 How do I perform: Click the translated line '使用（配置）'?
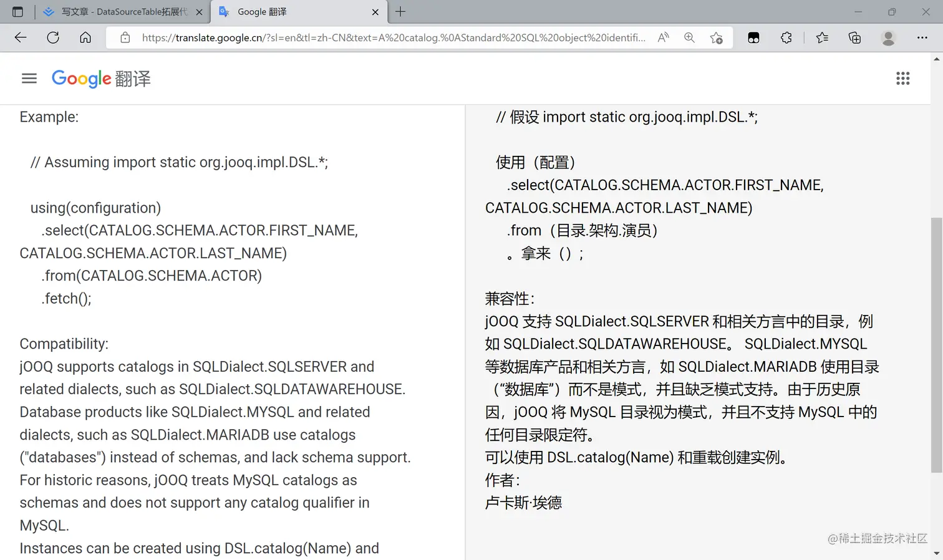click(535, 163)
